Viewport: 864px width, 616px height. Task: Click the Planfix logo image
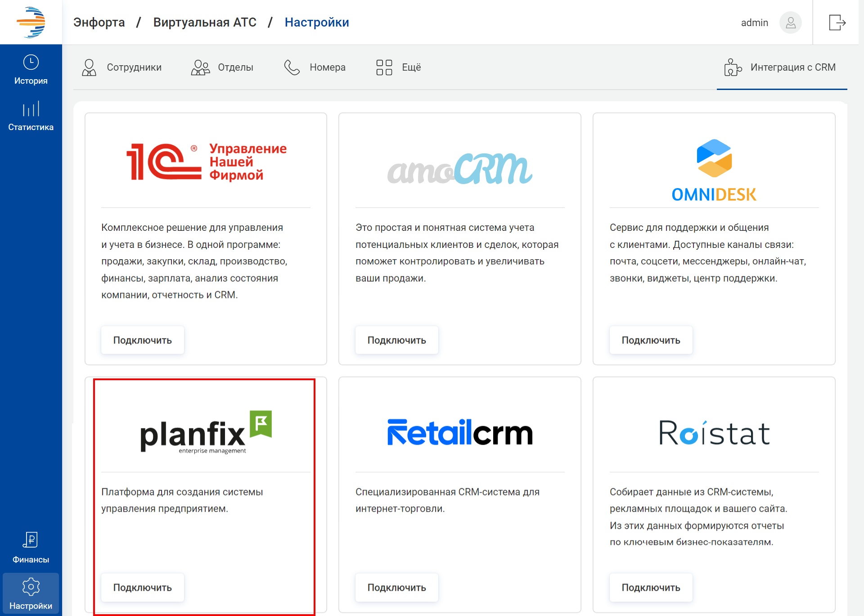(206, 432)
